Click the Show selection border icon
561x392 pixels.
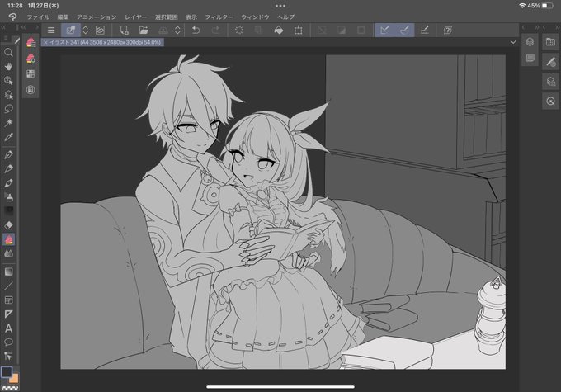click(361, 30)
